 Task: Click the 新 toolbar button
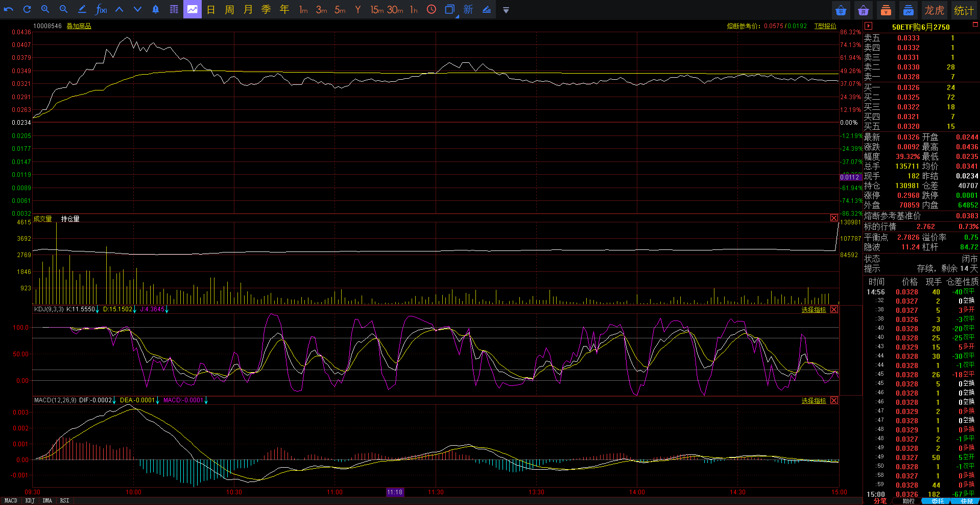tap(468, 9)
